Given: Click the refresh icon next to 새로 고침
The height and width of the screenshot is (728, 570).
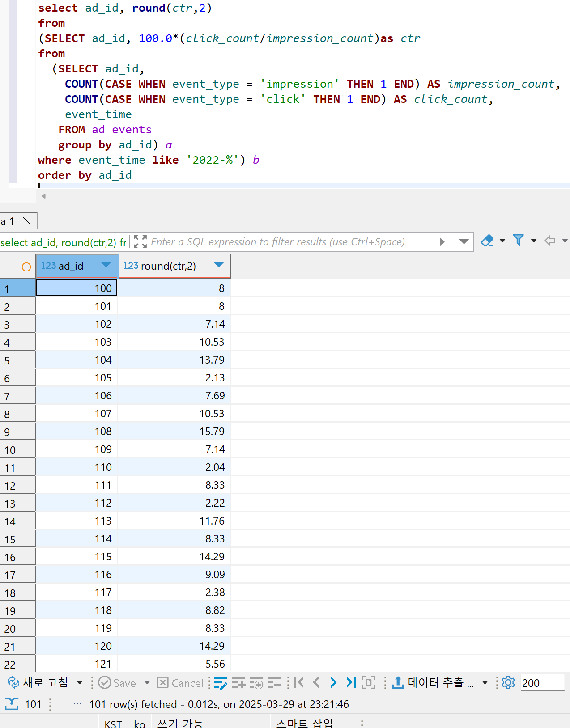Looking at the screenshot, I should (x=13, y=682).
